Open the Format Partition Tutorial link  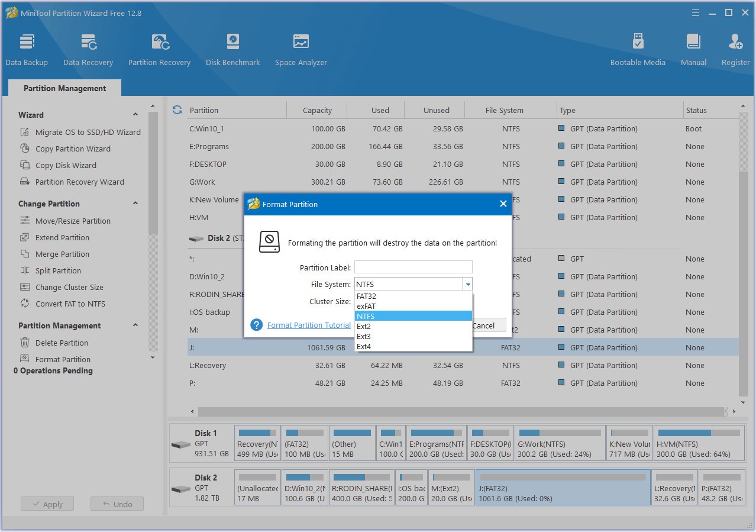pyautogui.click(x=309, y=325)
